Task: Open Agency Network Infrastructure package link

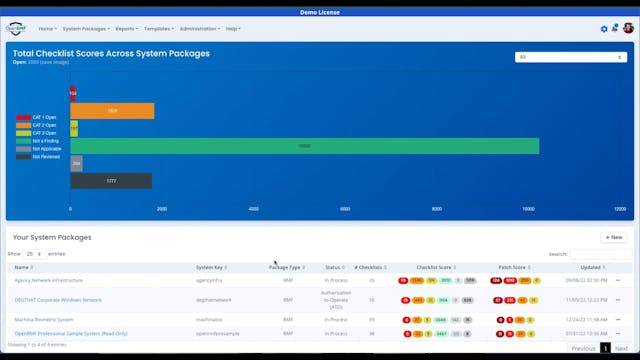Action: (x=49, y=280)
